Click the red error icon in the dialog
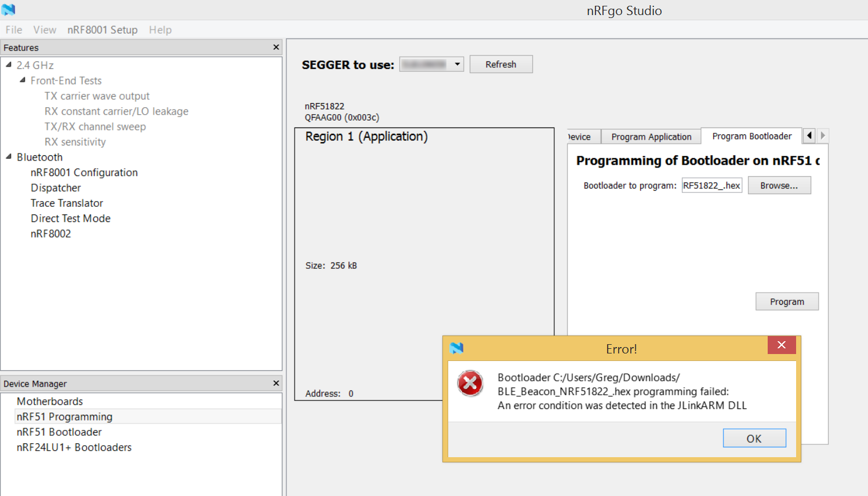The image size is (868, 496). (x=470, y=384)
